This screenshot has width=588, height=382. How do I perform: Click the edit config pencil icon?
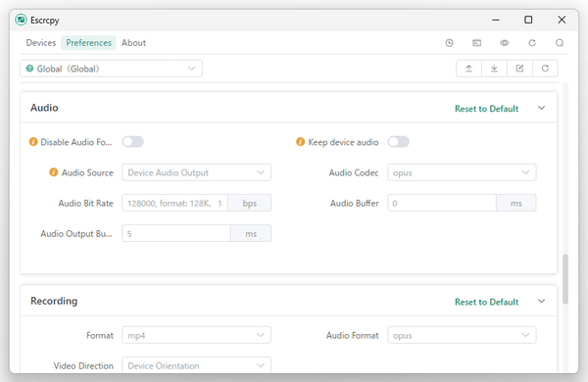coord(519,69)
